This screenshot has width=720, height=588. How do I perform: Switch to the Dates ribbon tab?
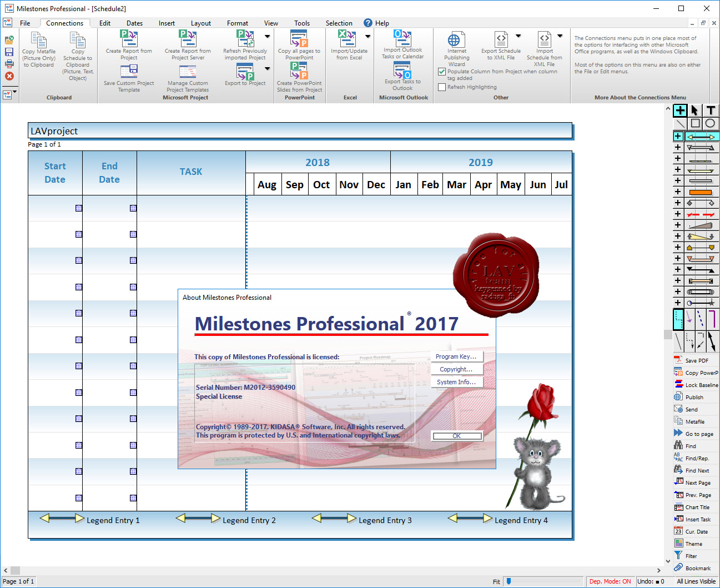pos(134,23)
